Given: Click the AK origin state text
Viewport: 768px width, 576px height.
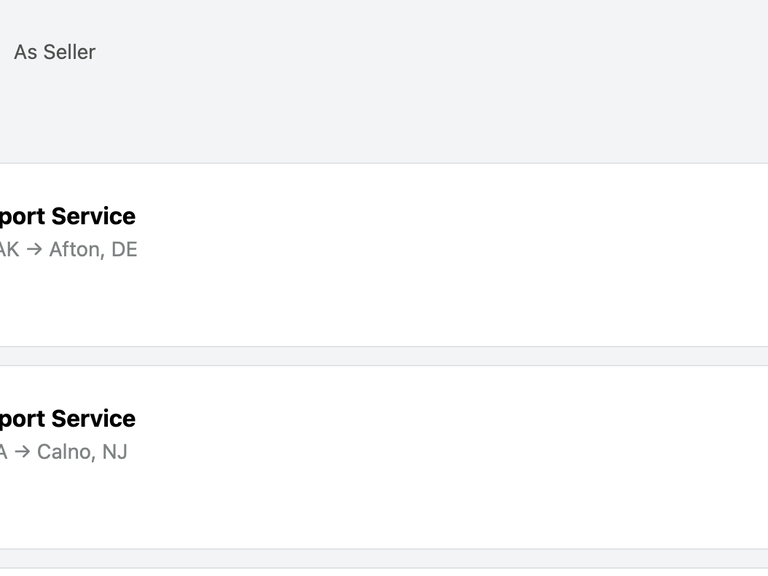Looking at the screenshot, I should (9, 249).
